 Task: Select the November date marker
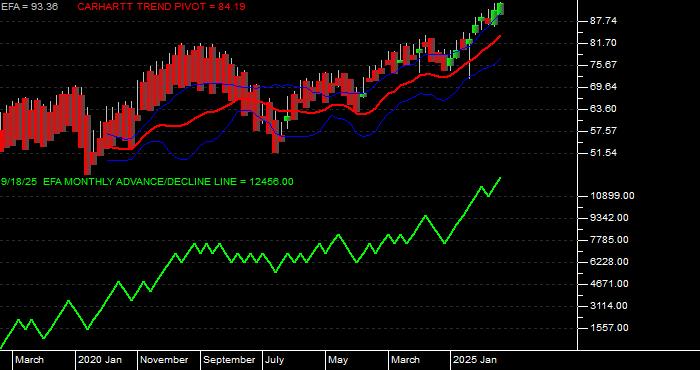[165, 360]
